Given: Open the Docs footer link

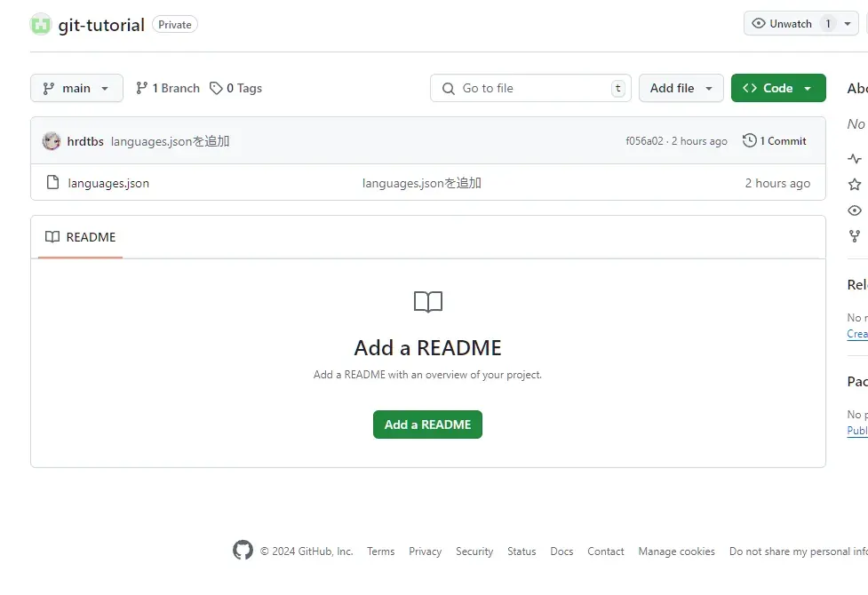Looking at the screenshot, I should click(x=561, y=551).
